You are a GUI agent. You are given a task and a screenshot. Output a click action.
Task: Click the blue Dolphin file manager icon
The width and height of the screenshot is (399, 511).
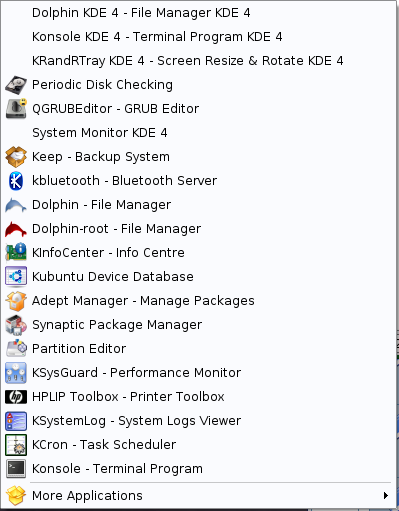[x=16, y=205]
